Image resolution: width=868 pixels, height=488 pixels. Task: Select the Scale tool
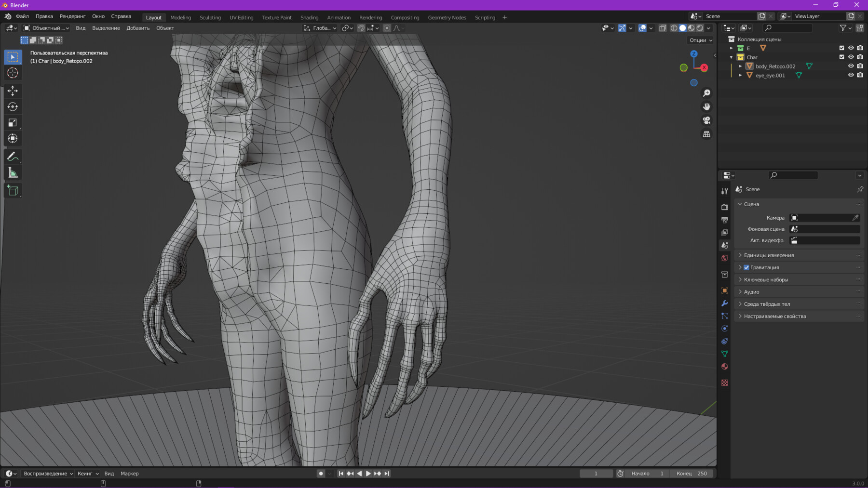click(13, 123)
